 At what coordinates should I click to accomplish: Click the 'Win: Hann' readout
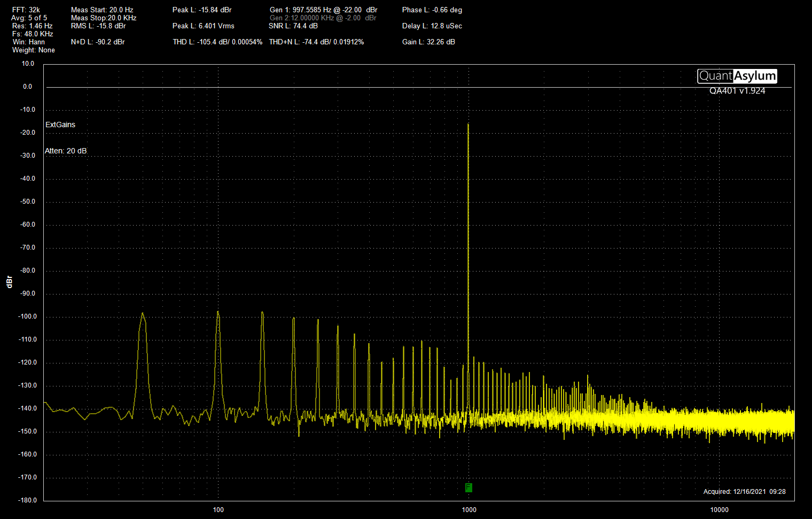click(29, 42)
